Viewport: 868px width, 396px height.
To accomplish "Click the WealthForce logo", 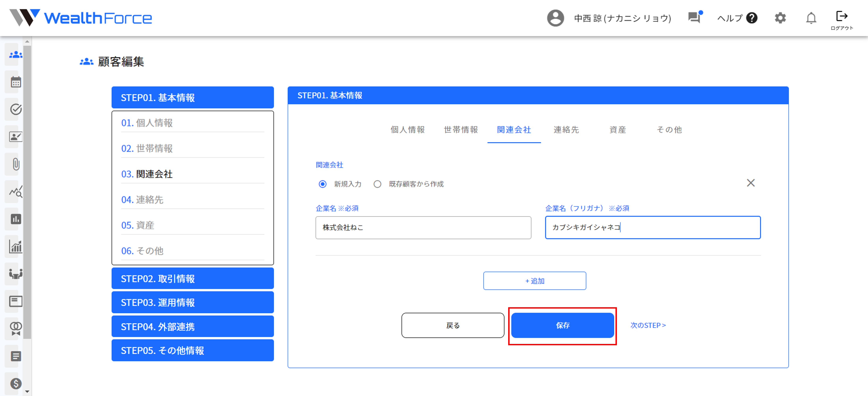I will coord(80,18).
